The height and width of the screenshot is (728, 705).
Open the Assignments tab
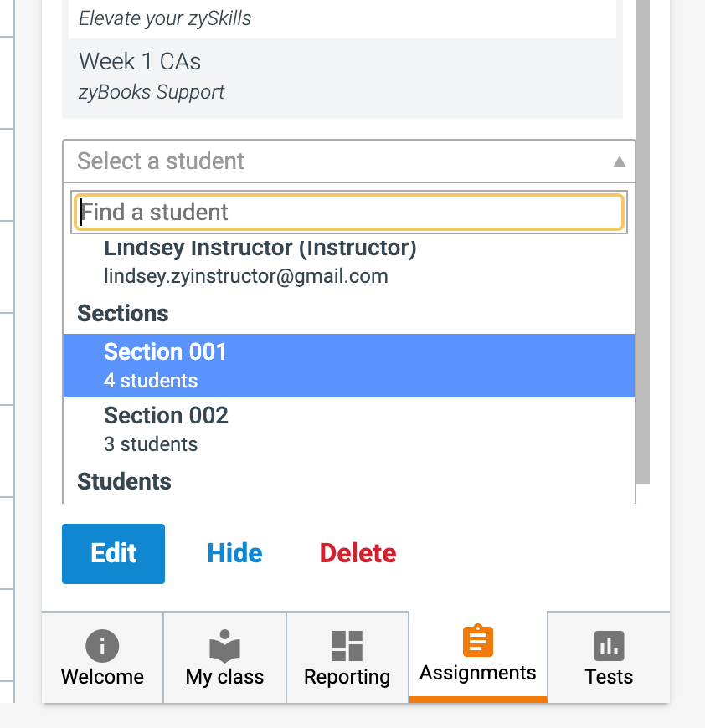pos(478,658)
